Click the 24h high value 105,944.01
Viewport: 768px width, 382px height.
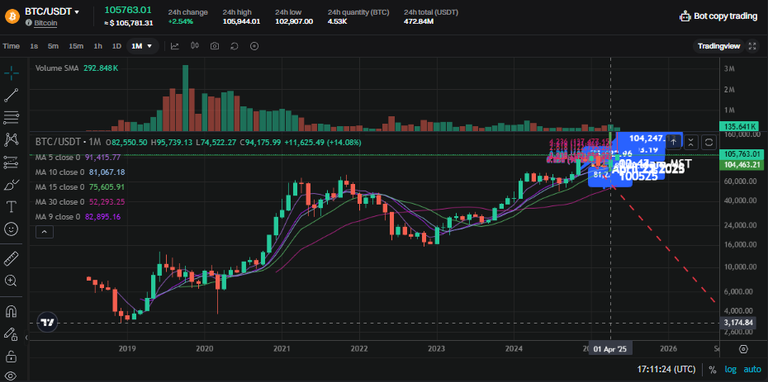[241, 22]
